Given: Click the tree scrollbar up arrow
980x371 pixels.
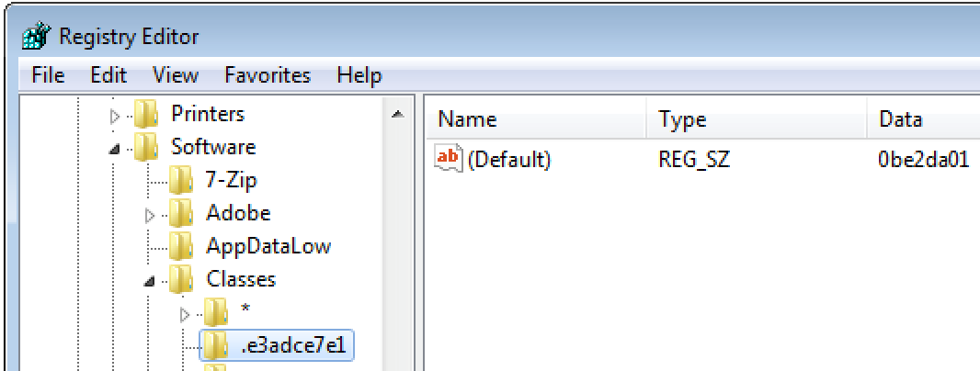Looking at the screenshot, I should tap(397, 114).
